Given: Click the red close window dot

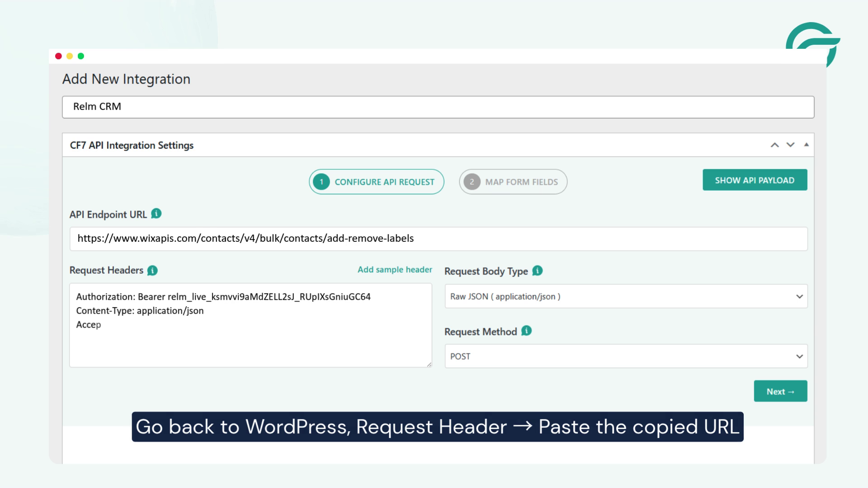Looking at the screenshot, I should [x=58, y=56].
